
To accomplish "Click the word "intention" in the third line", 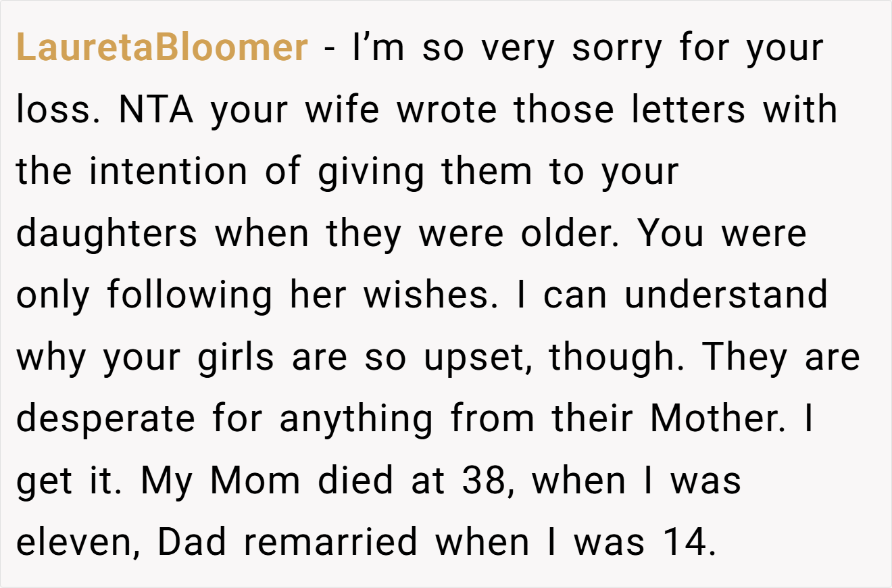I will [x=168, y=171].
